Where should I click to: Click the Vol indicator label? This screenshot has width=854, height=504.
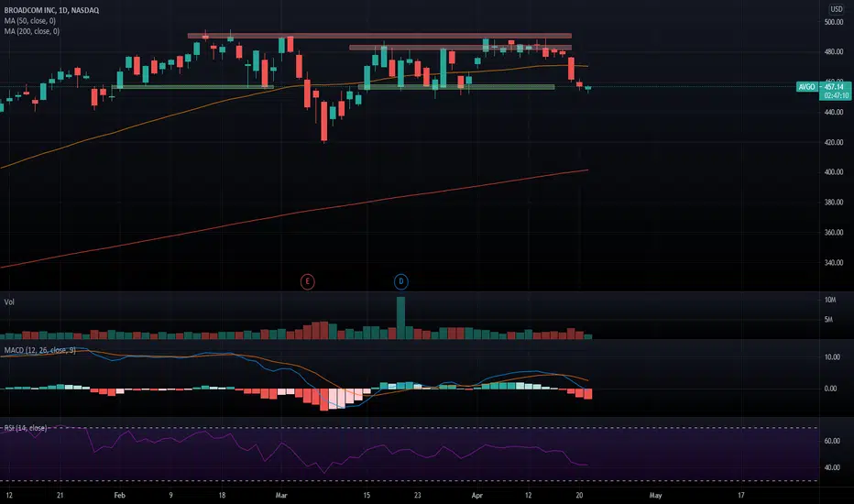[x=9, y=301]
